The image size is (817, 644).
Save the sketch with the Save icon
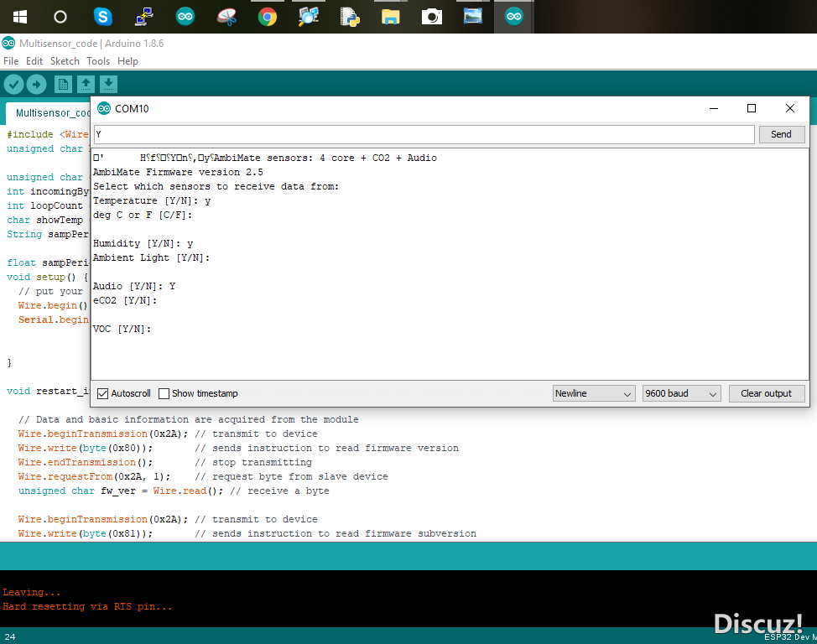pos(108,84)
